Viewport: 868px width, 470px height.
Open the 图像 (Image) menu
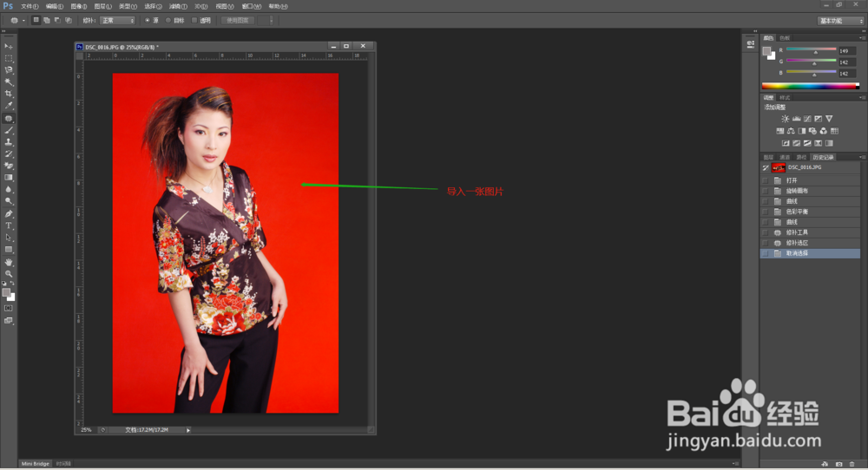tap(79, 7)
